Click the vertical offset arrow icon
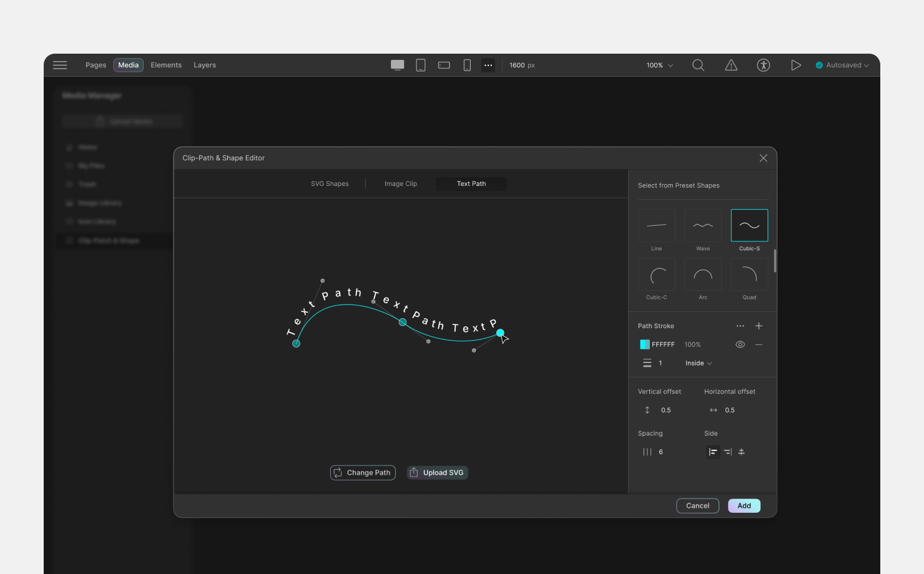 coord(647,410)
